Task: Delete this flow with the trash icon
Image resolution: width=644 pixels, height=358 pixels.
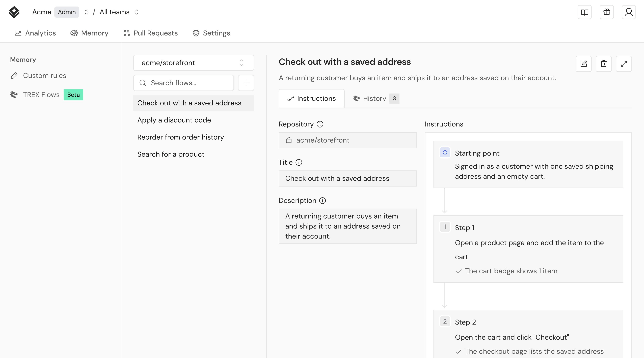Action: (x=604, y=64)
